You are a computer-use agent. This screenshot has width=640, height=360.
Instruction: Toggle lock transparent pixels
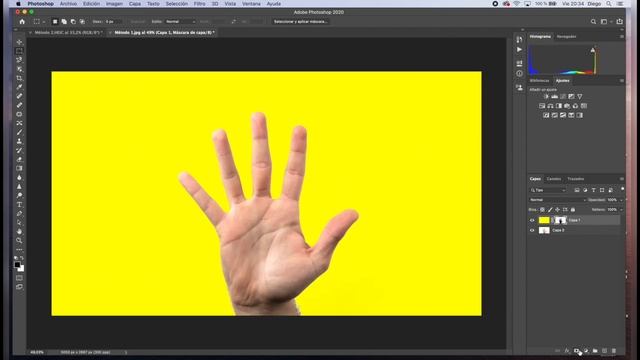coord(542,210)
